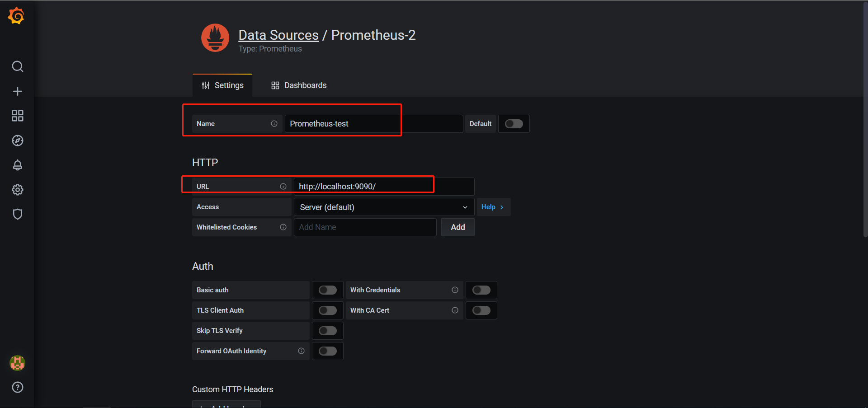Enable the Default data source toggle
868x408 pixels.
coord(514,123)
